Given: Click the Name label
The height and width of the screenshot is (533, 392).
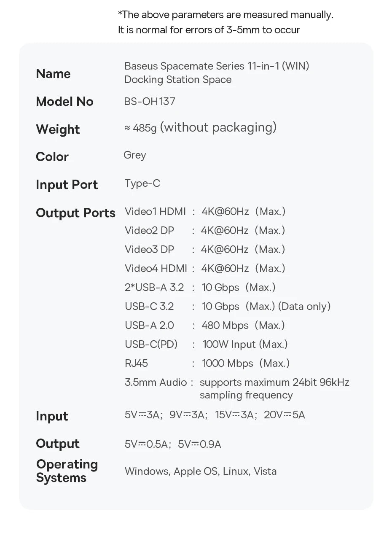Looking at the screenshot, I should (x=53, y=74).
